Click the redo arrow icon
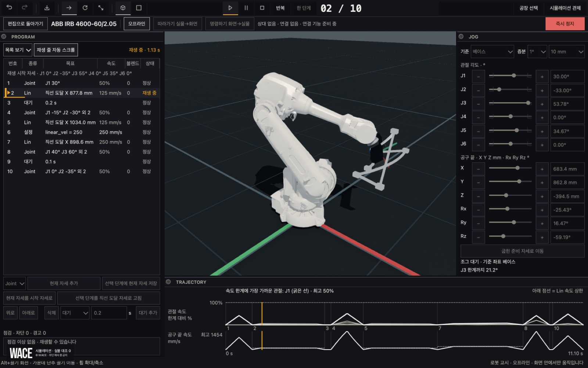This screenshot has width=588, height=368. point(25,8)
